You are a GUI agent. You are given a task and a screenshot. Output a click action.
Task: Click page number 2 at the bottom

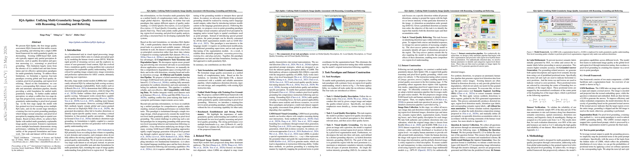[191, 155]
